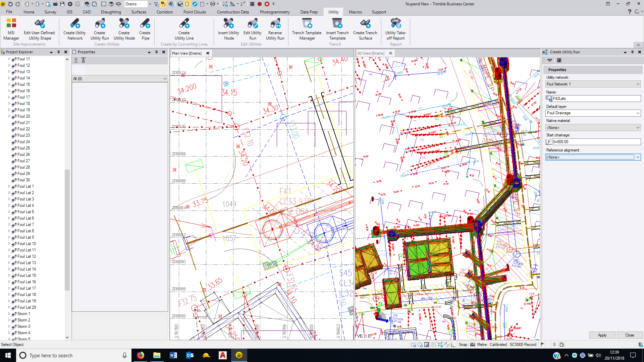Click the Insert Utility Node tool
The height and width of the screenshot is (362, 644).
pos(228,29)
